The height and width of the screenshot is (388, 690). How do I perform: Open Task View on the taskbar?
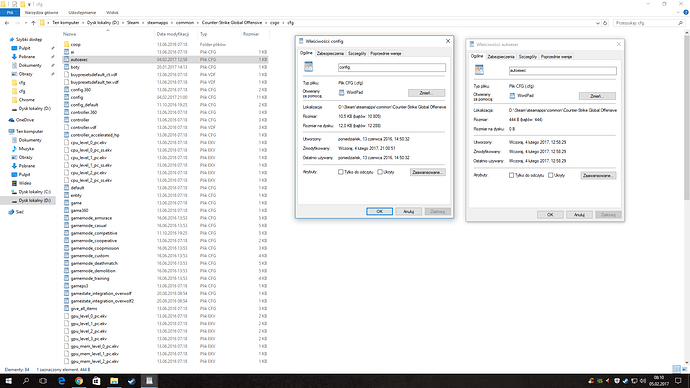coord(43,381)
